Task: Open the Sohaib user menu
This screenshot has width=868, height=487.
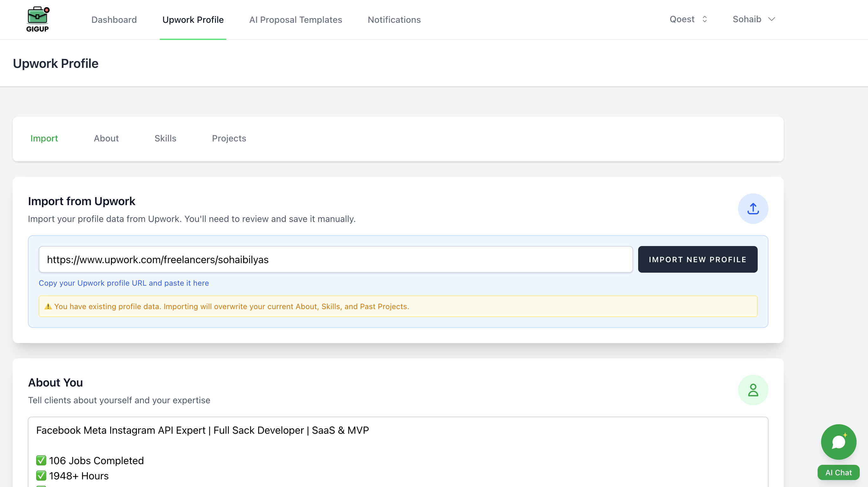Action: 747,19
